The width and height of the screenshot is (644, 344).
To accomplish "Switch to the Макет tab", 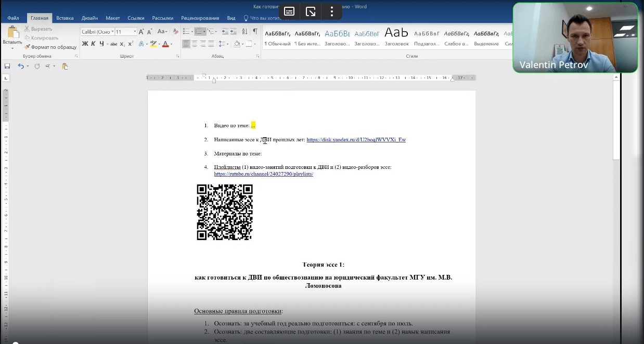I will (113, 18).
